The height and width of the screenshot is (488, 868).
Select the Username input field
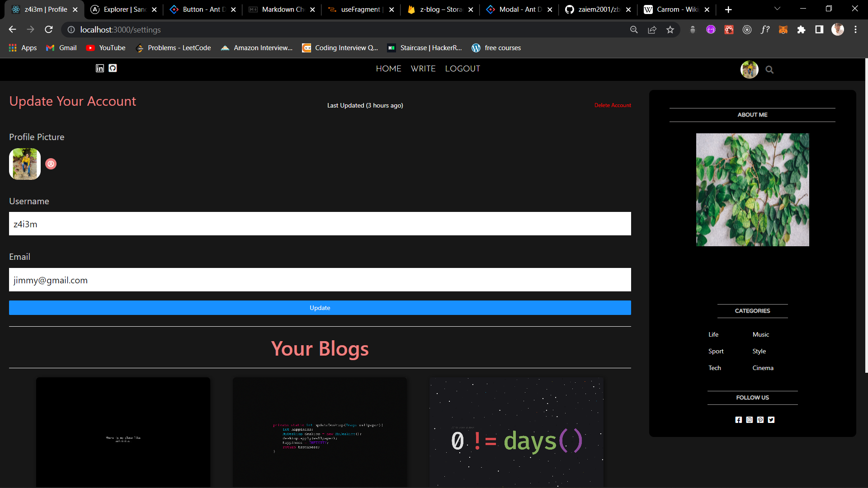[x=320, y=224]
